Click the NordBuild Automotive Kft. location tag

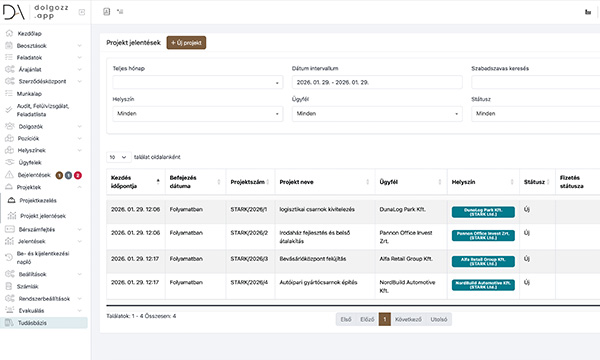(483, 285)
